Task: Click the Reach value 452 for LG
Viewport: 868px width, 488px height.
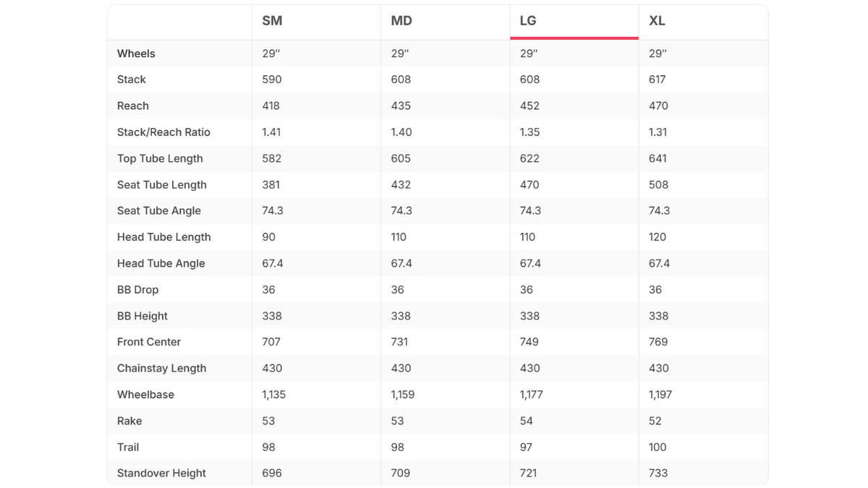Action: tap(529, 106)
